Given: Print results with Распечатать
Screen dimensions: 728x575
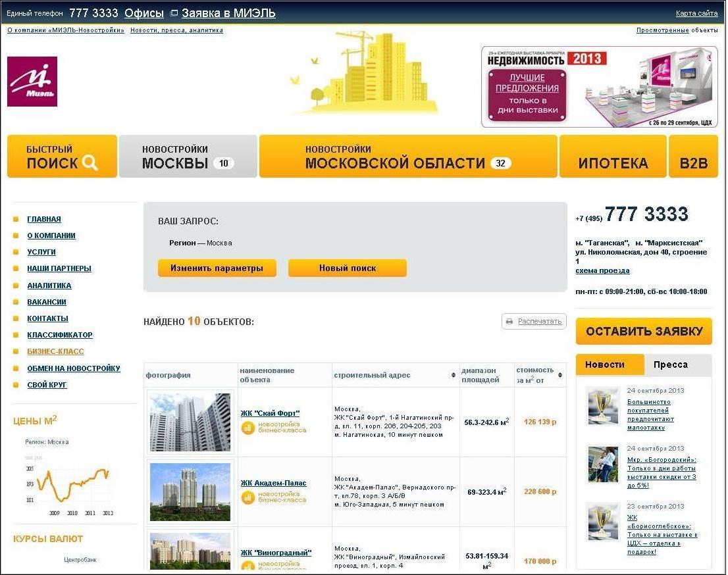Looking at the screenshot, I should (534, 321).
